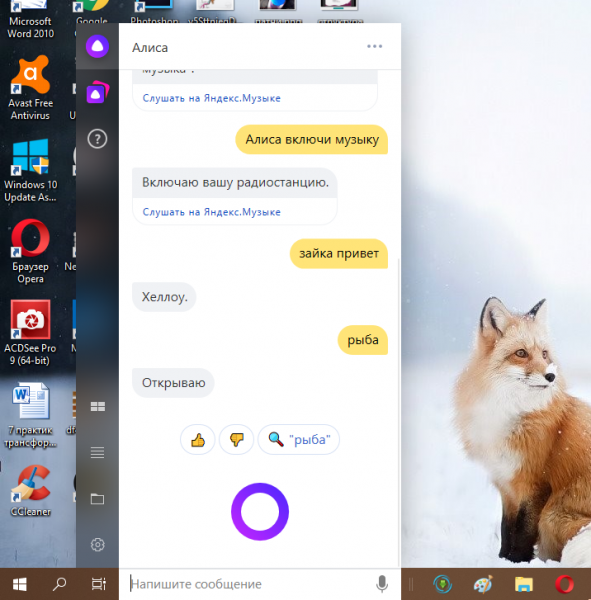Open the hamburger list icon in sidebar

pyautogui.click(x=97, y=453)
